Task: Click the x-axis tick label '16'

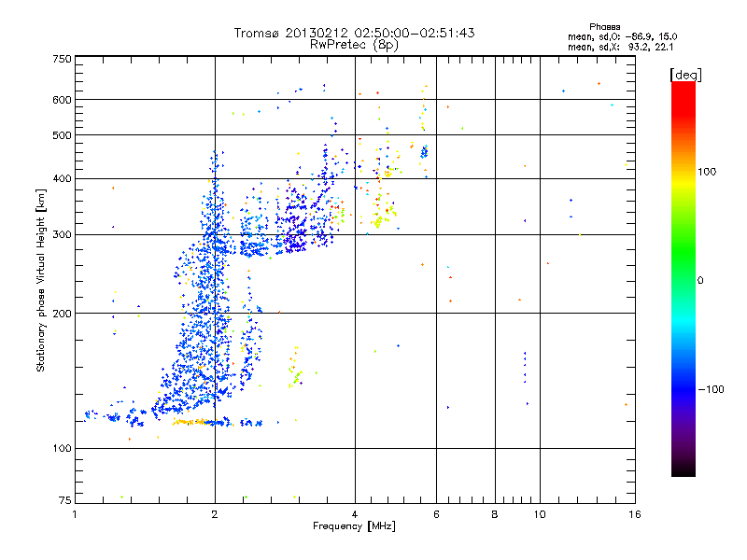Action: coord(635,514)
